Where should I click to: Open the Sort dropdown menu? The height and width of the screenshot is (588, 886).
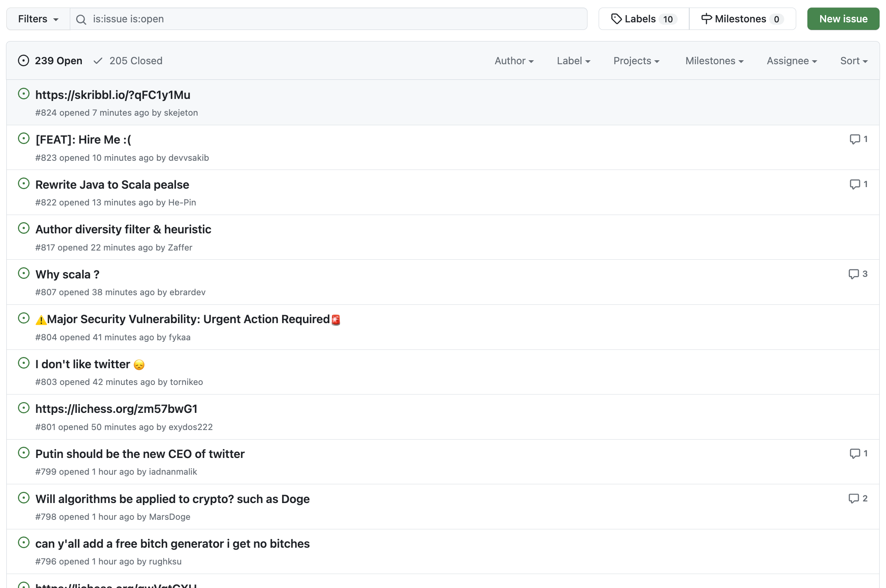(x=854, y=61)
